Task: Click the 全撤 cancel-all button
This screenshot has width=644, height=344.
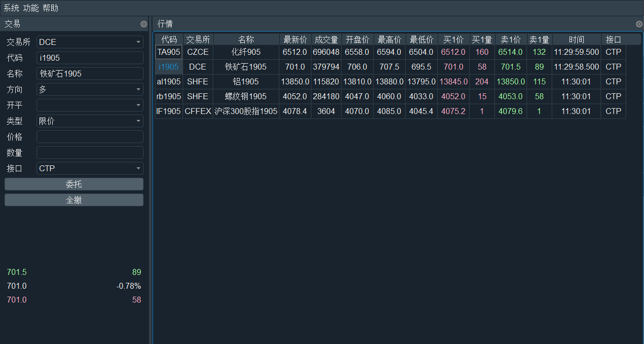Action: tap(74, 199)
